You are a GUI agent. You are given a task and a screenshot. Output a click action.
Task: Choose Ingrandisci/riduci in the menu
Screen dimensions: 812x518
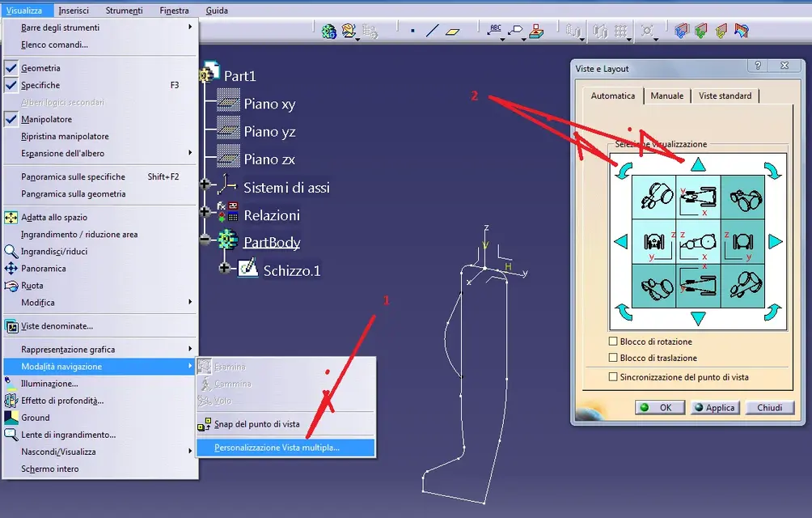(x=100, y=251)
